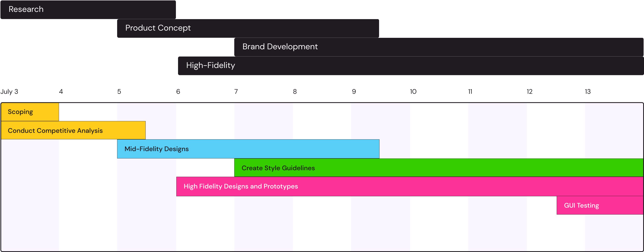Click the date marker 12
The width and height of the screenshot is (644, 252).
pyautogui.click(x=529, y=92)
